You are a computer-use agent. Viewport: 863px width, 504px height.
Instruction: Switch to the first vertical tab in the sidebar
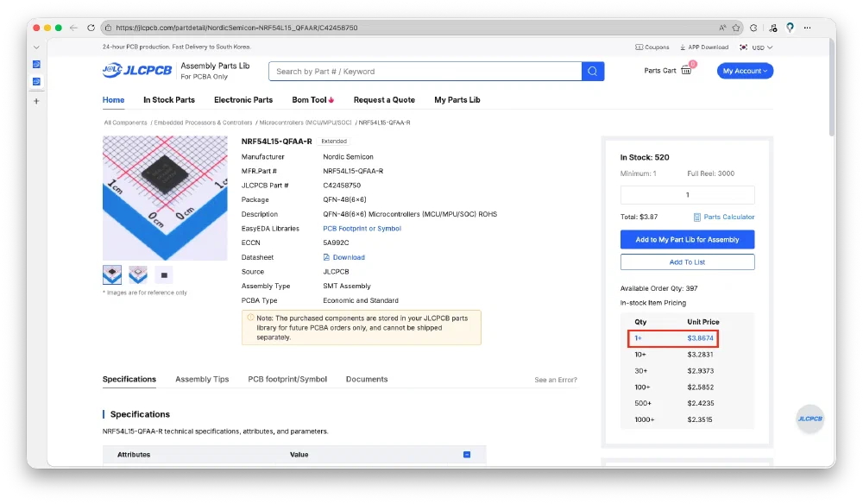(36, 65)
